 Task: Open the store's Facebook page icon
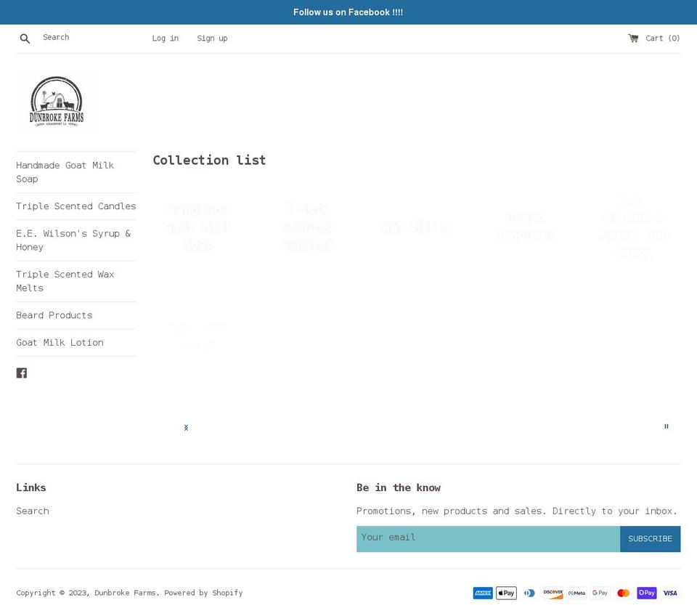22,373
